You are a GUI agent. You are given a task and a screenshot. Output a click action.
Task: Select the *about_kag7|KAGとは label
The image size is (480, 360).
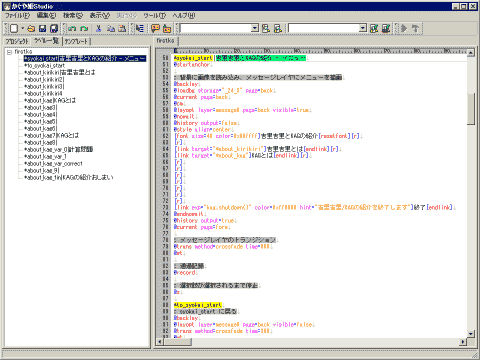click(51, 135)
